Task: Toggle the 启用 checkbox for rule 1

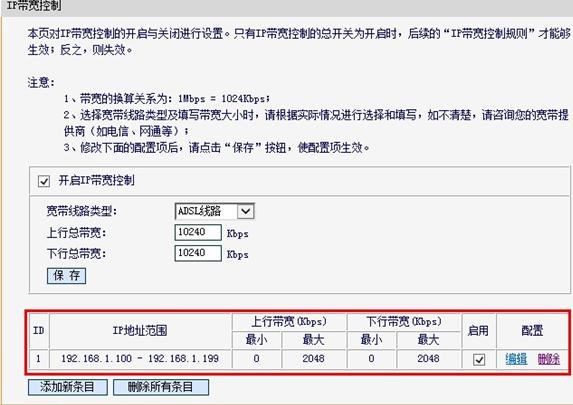Action: point(479,360)
